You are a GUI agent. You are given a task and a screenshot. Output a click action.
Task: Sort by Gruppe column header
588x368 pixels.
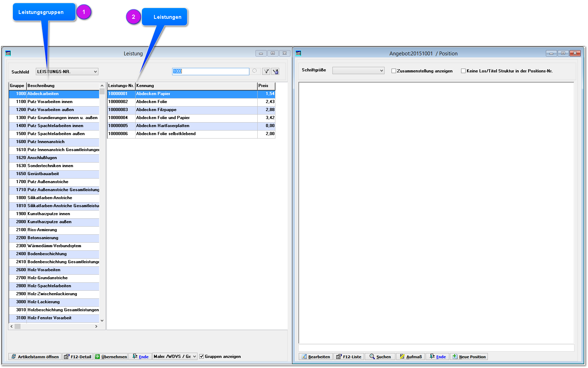coord(17,86)
